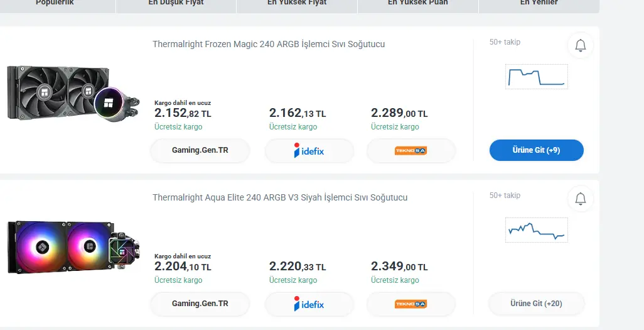Click the 2.289,00 TL price
This screenshot has width=644, height=330.
click(399, 113)
